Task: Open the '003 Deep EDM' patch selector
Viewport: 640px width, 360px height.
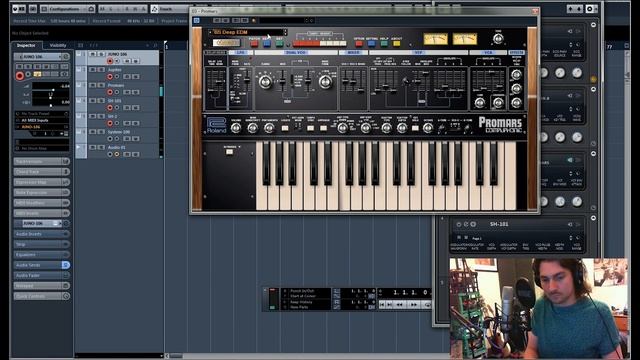Action: 247,32
